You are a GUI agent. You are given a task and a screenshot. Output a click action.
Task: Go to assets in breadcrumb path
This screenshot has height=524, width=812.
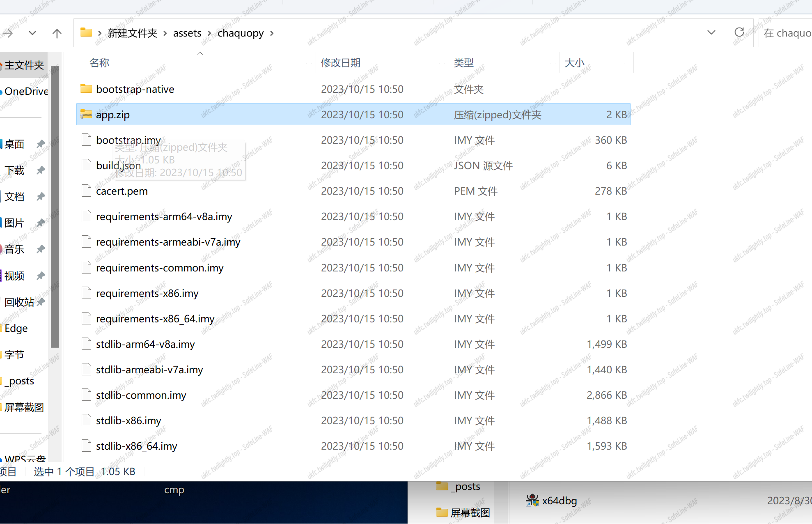(187, 33)
